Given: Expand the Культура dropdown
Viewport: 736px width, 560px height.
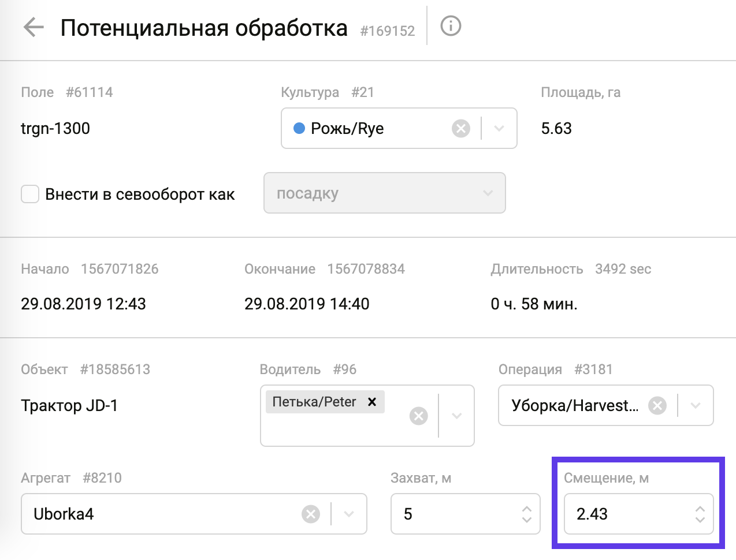Looking at the screenshot, I should [x=499, y=128].
